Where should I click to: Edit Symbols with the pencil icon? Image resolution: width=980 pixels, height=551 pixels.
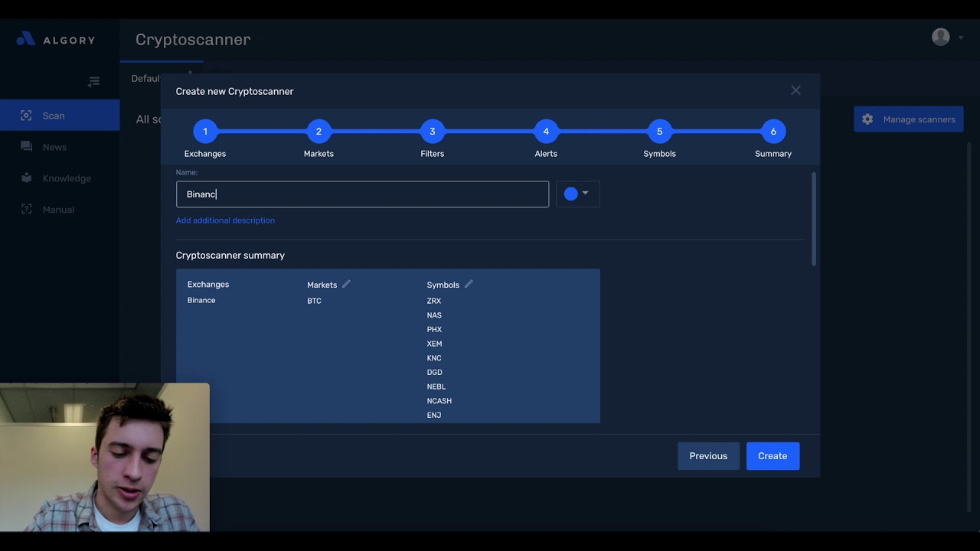469,284
